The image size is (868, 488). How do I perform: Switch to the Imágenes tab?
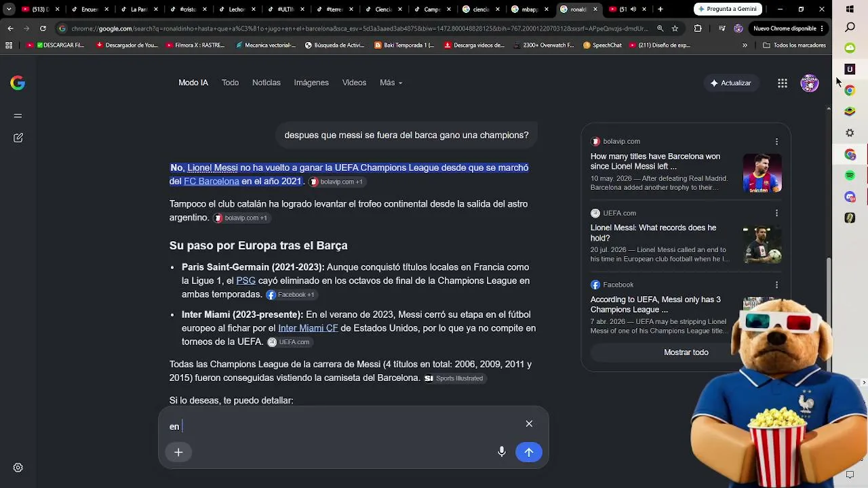(311, 83)
